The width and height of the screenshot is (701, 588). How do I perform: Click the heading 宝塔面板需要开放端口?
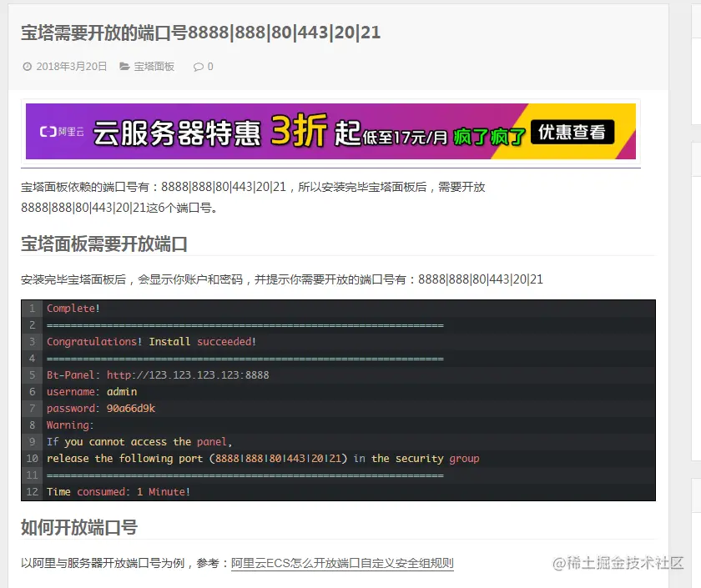(x=104, y=244)
